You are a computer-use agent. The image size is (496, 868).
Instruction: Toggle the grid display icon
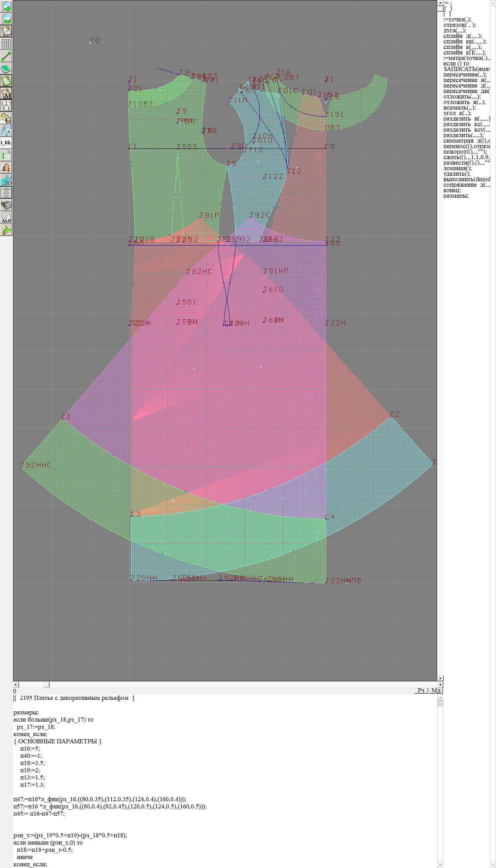[x=6, y=44]
